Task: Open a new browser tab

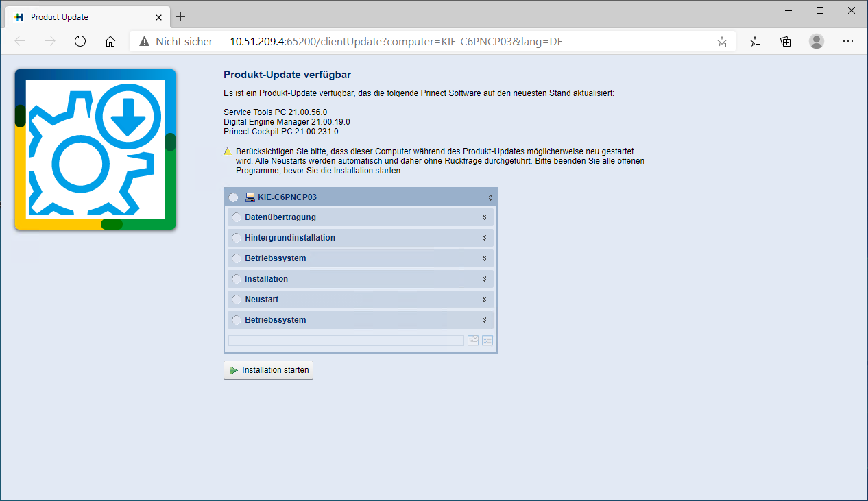Action: pyautogui.click(x=181, y=17)
